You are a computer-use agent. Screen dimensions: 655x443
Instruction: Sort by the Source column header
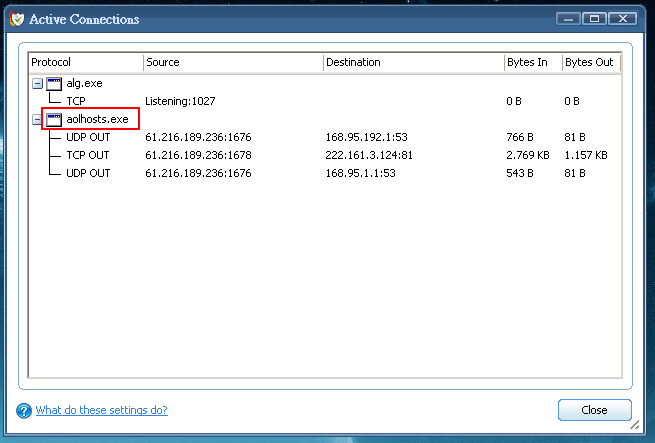pos(234,62)
